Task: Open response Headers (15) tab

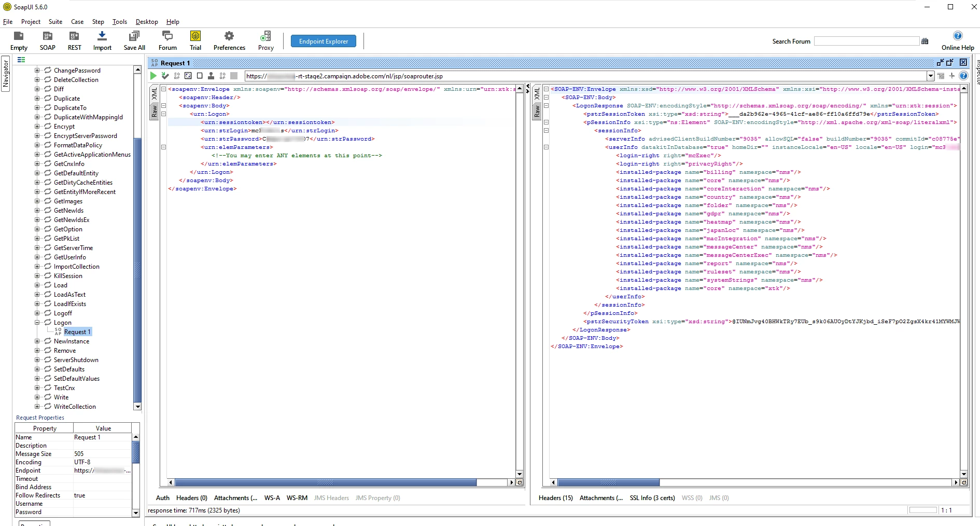Action: (x=556, y=498)
